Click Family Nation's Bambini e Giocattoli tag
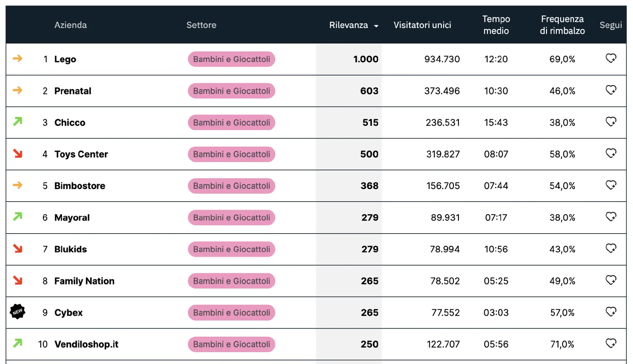The image size is (633, 364). click(x=231, y=281)
